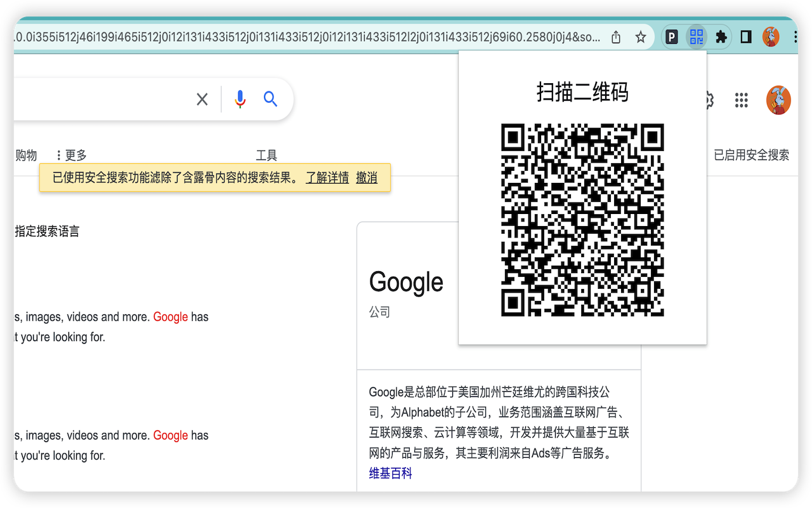Image resolution: width=812 pixels, height=508 pixels.
Task: Click the Google title in knowledge panel
Action: click(x=406, y=283)
